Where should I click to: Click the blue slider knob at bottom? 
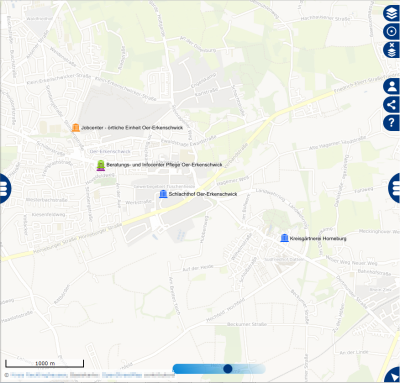pyautogui.click(x=228, y=369)
